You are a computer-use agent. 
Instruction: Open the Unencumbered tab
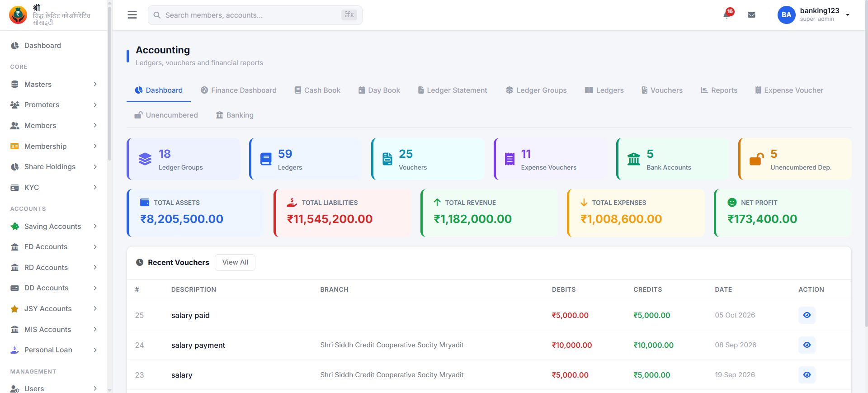(166, 115)
